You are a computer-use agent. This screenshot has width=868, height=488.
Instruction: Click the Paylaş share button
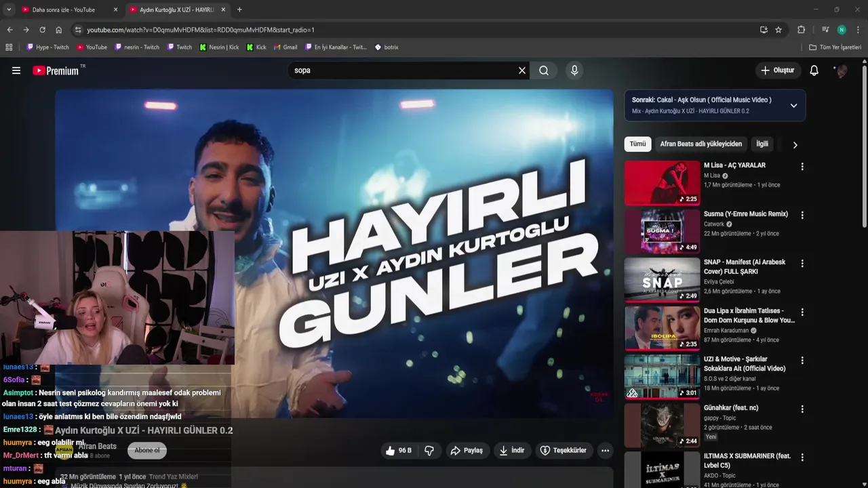467,451
